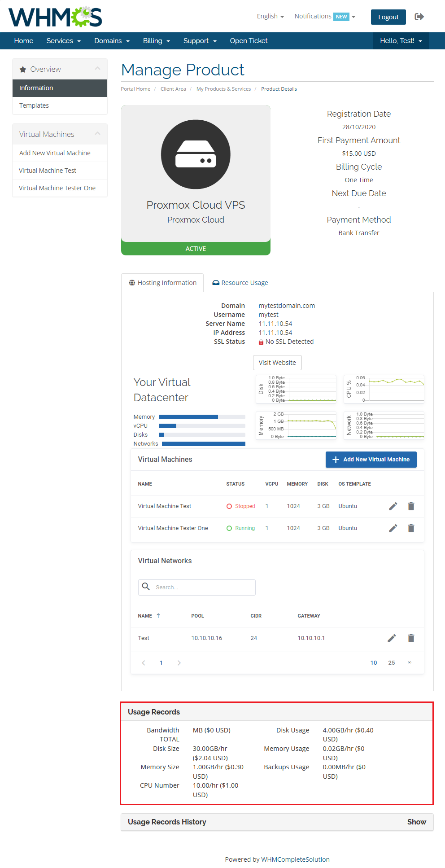Click the WHMCS logo
This screenshot has height=868, width=445.
click(55, 17)
